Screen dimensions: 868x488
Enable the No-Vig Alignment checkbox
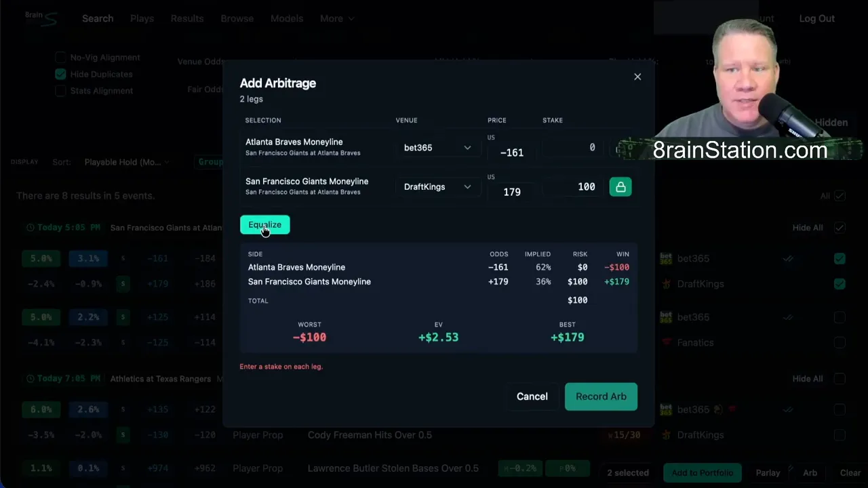(x=60, y=58)
